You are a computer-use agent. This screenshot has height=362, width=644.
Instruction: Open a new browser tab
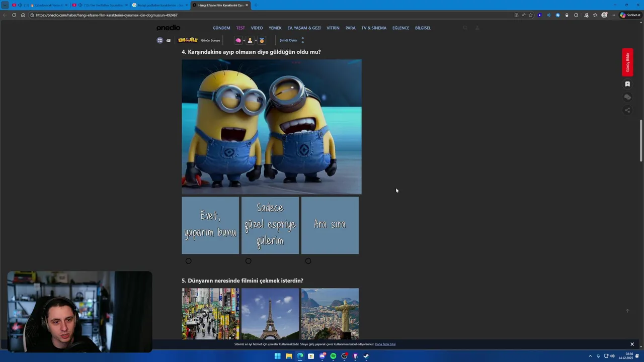[x=255, y=5]
